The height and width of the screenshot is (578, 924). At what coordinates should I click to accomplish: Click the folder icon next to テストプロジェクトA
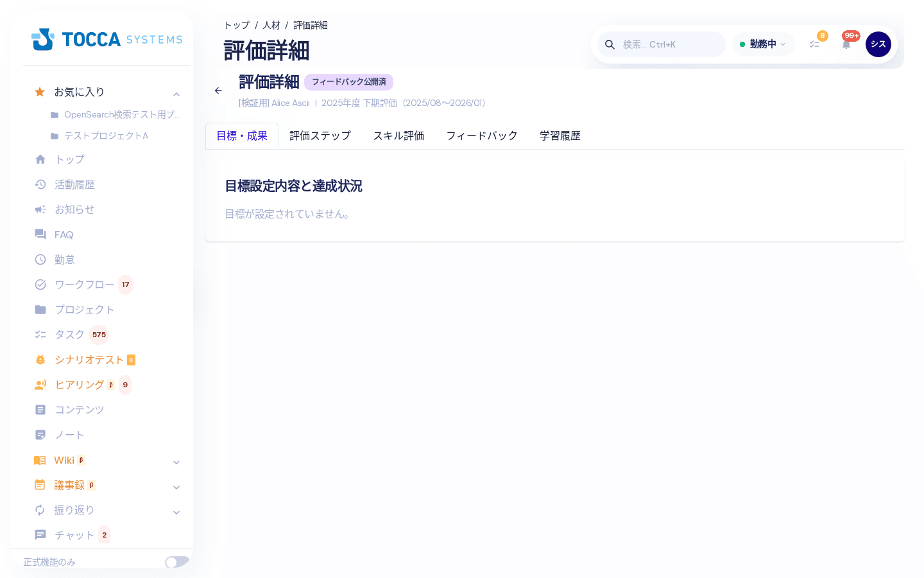pyautogui.click(x=55, y=136)
